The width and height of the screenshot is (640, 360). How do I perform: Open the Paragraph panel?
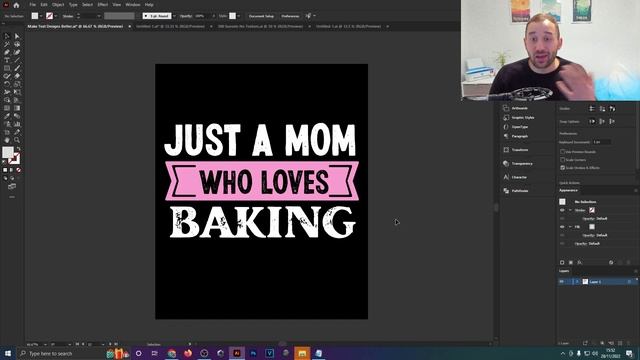(x=516, y=136)
